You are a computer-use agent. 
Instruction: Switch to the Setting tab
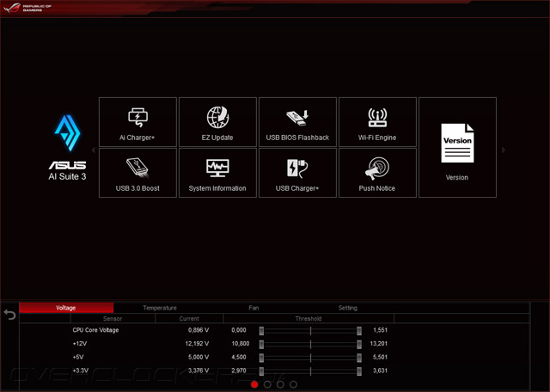point(347,308)
